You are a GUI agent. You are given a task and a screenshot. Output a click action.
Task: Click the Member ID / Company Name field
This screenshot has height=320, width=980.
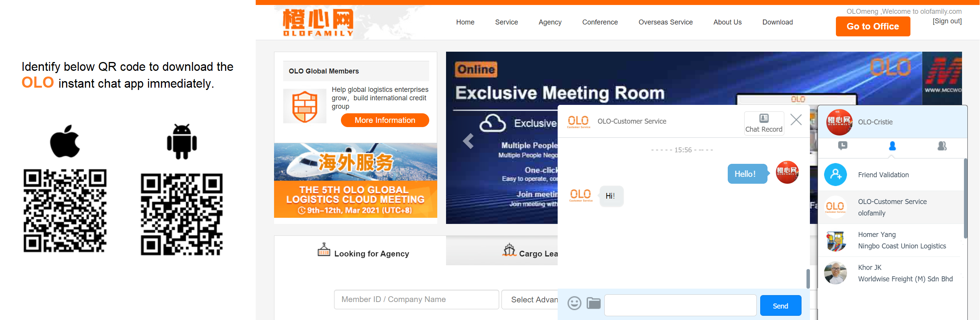pos(416,299)
